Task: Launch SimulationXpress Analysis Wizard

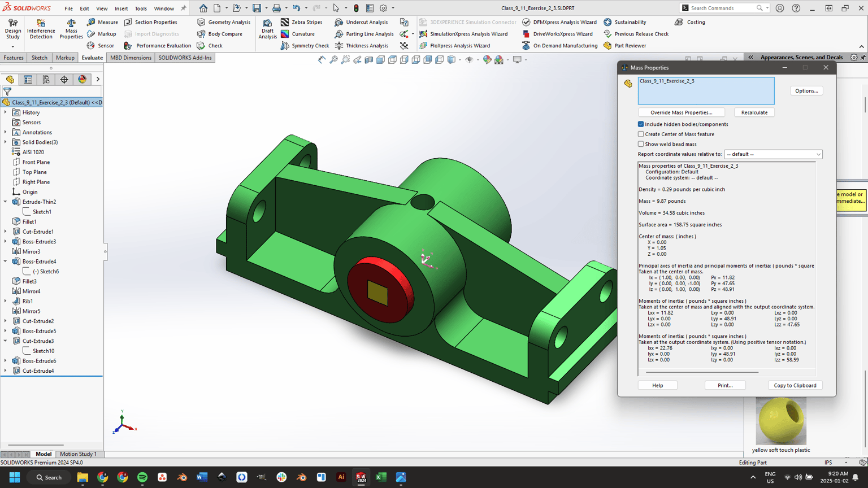Action: pyautogui.click(x=463, y=34)
